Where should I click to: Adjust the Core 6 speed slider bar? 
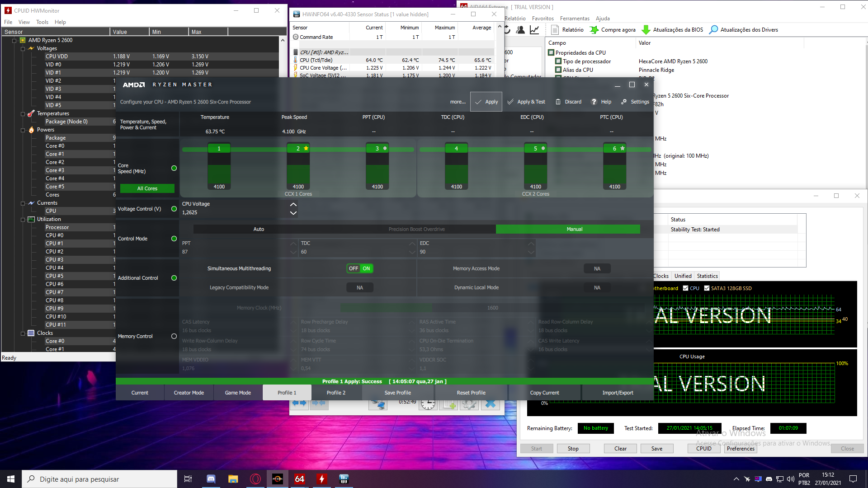615,166
